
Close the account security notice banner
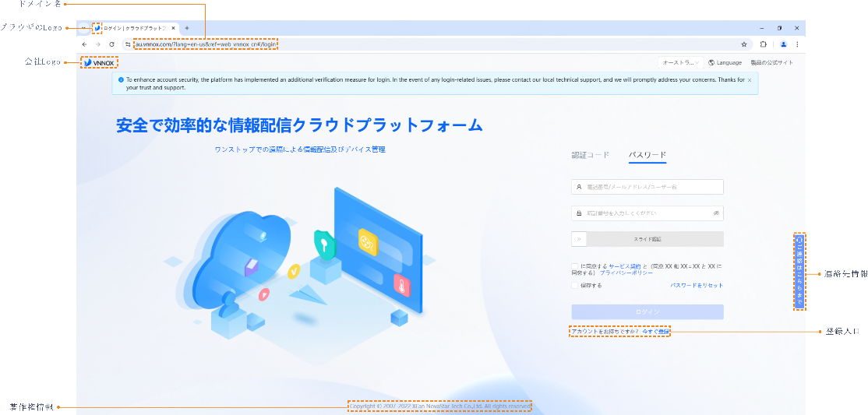coord(750,79)
